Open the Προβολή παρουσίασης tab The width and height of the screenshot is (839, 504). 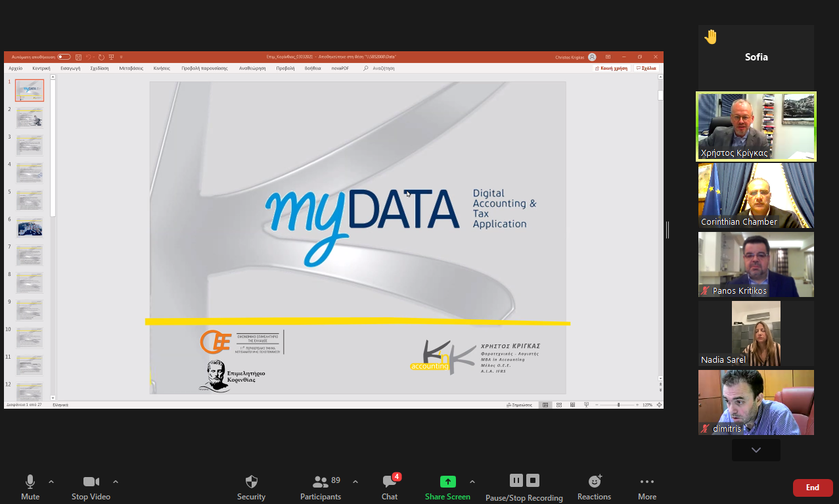[x=204, y=68]
